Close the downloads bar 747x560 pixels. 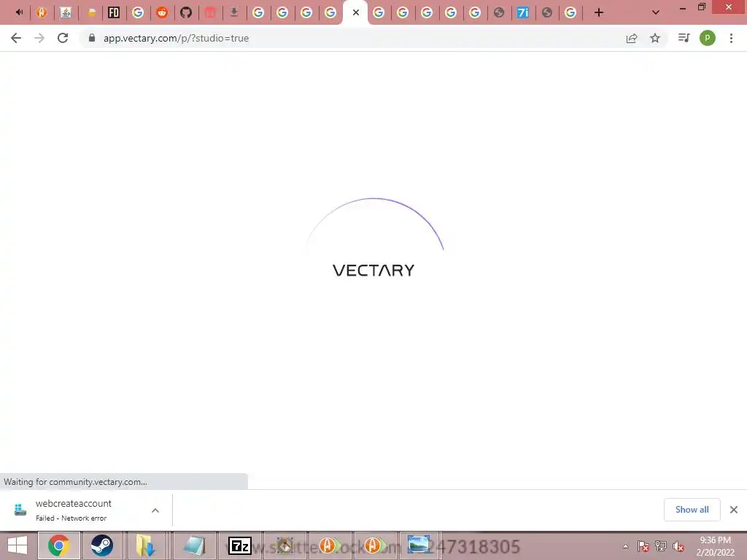click(734, 510)
